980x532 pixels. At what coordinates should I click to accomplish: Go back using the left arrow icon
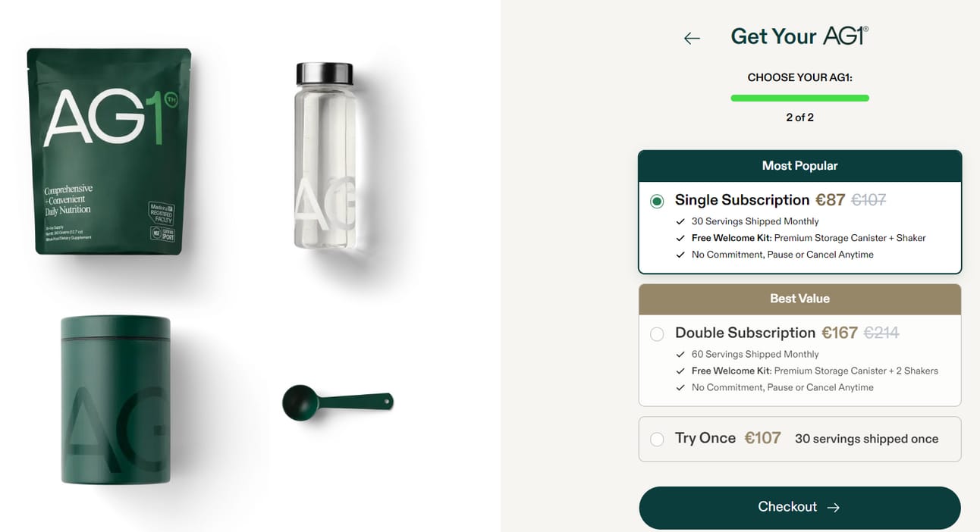pyautogui.click(x=692, y=38)
